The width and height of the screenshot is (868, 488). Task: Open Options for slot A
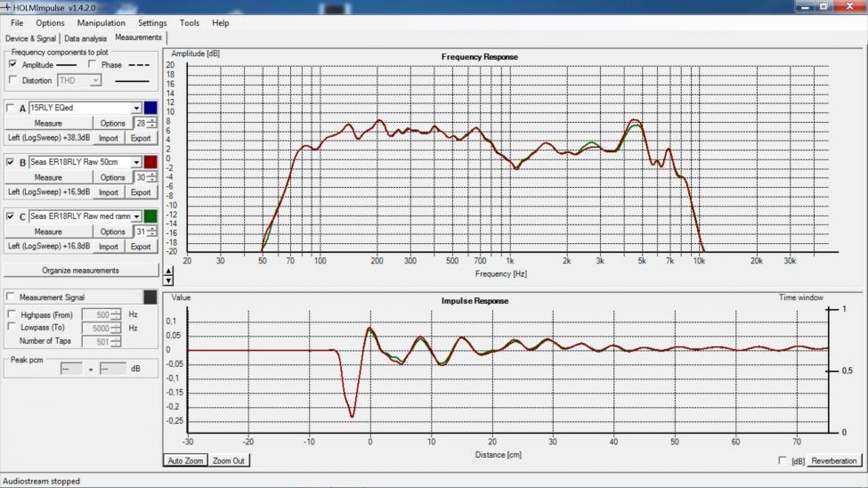112,123
